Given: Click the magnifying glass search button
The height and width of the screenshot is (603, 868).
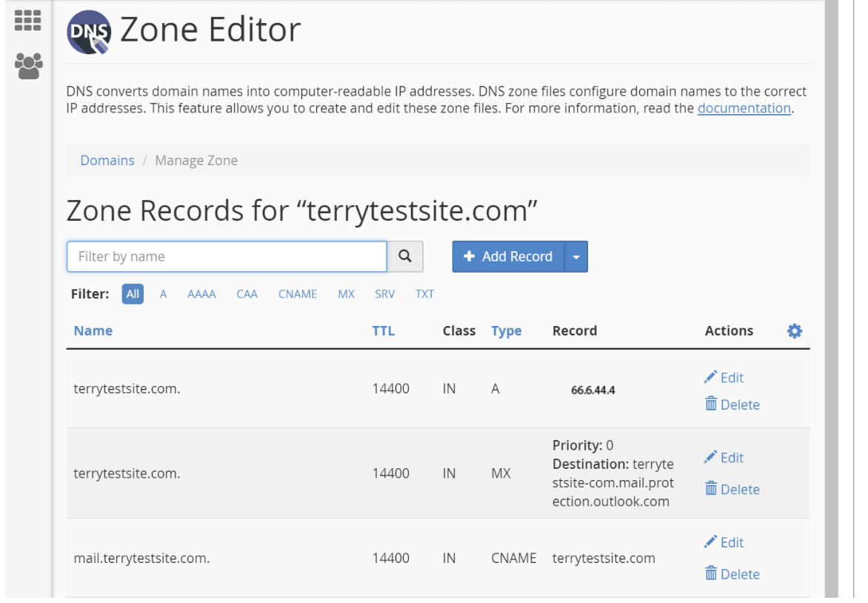Looking at the screenshot, I should pos(405,256).
